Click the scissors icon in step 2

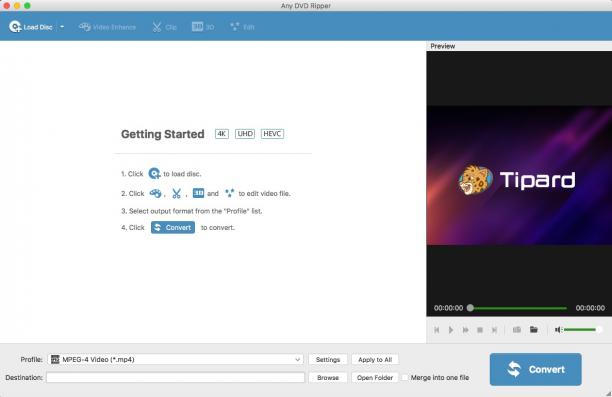pos(176,193)
